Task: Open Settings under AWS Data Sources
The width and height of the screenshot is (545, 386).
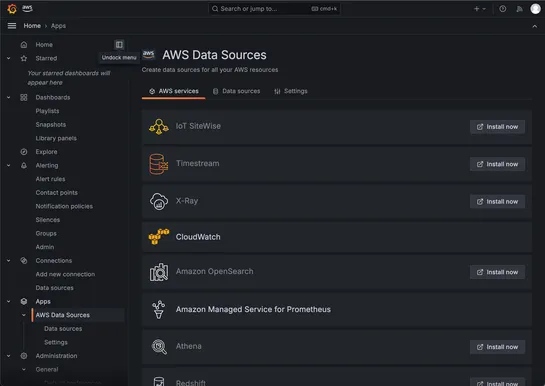Action: pos(56,342)
